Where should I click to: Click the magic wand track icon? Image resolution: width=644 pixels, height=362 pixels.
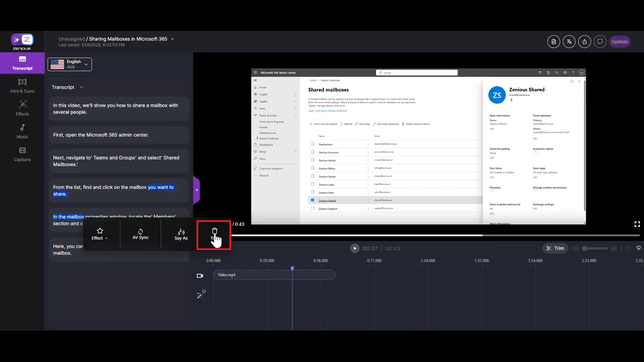click(x=201, y=295)
